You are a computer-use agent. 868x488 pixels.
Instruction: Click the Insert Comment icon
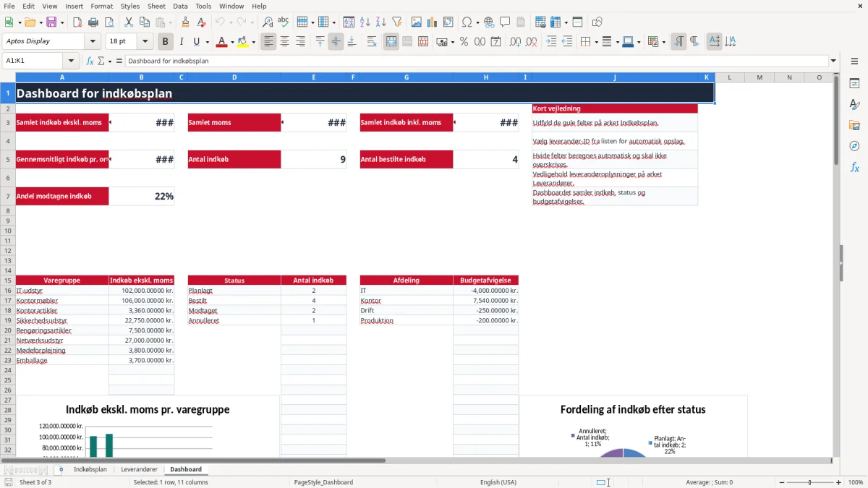point(505,22)
